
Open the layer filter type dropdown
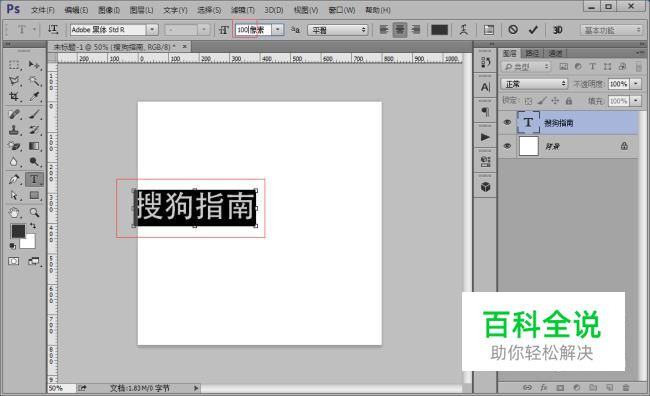[526, 66]
